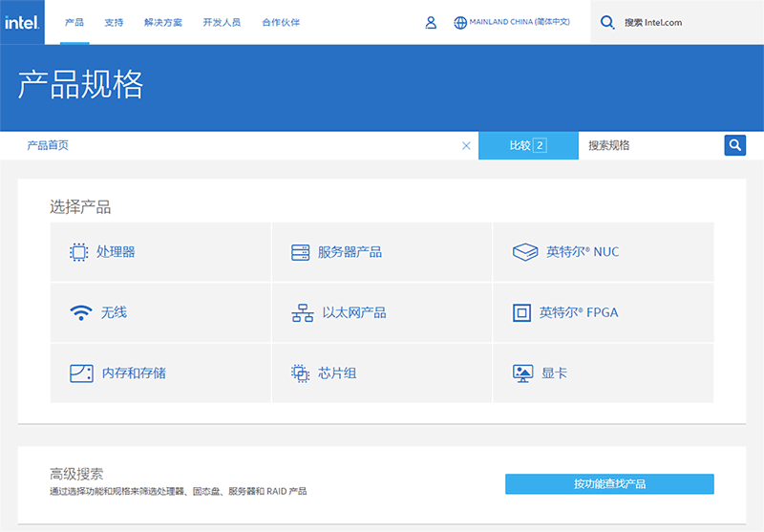
Task: Click the advanced search description text
Action: click(179, 491)
